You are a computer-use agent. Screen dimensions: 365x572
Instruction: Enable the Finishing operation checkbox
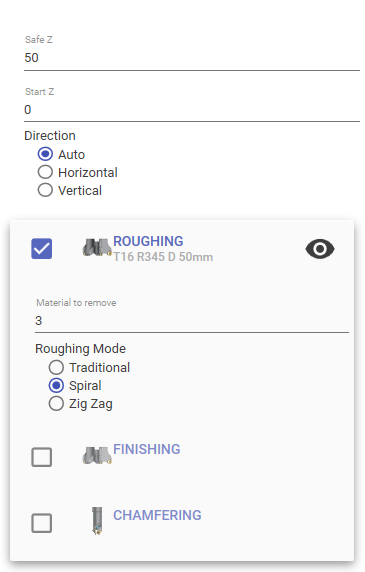click(x=42, y=457)
